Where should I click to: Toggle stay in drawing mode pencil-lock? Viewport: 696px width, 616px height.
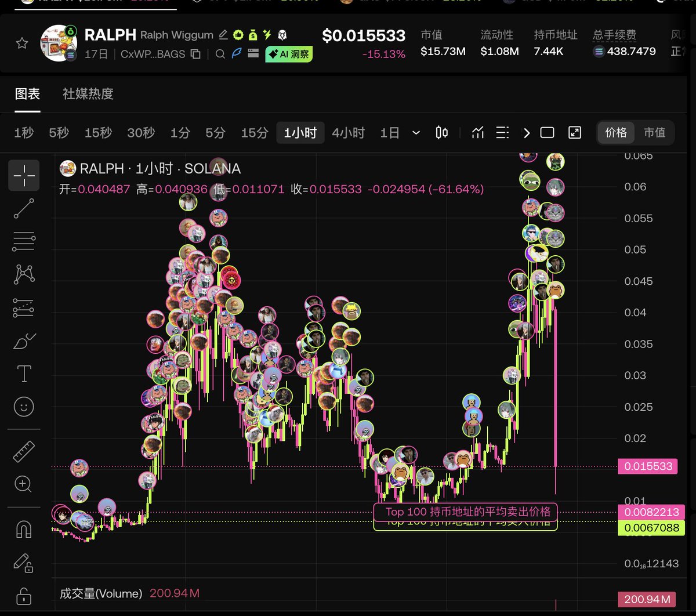point(24,562)
